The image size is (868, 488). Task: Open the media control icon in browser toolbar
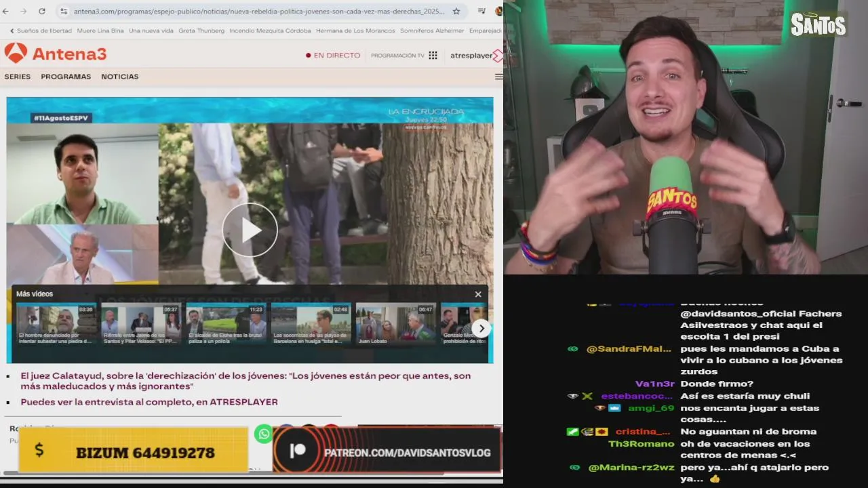pyautogui.click(x=481, y=12)
